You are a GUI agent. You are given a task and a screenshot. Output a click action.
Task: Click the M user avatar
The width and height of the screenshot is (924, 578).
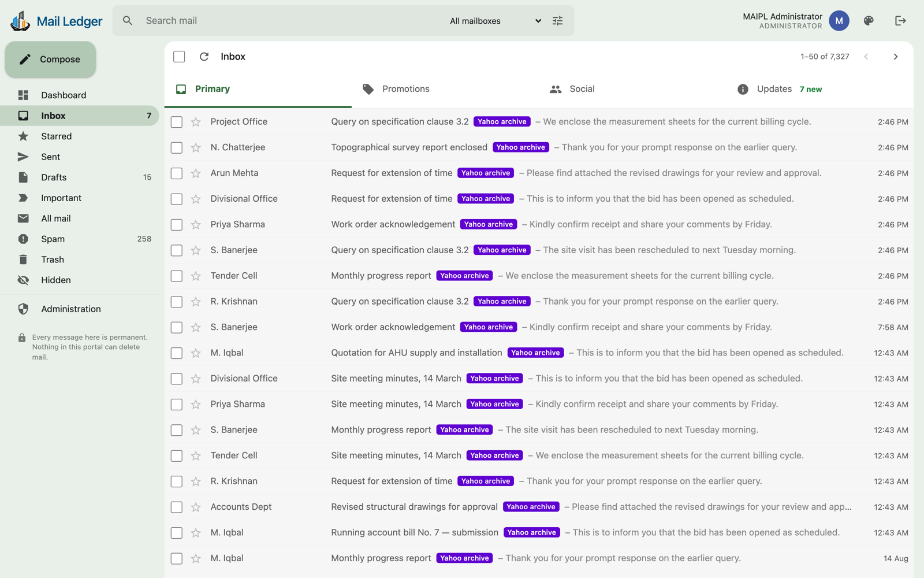(839, 21)
